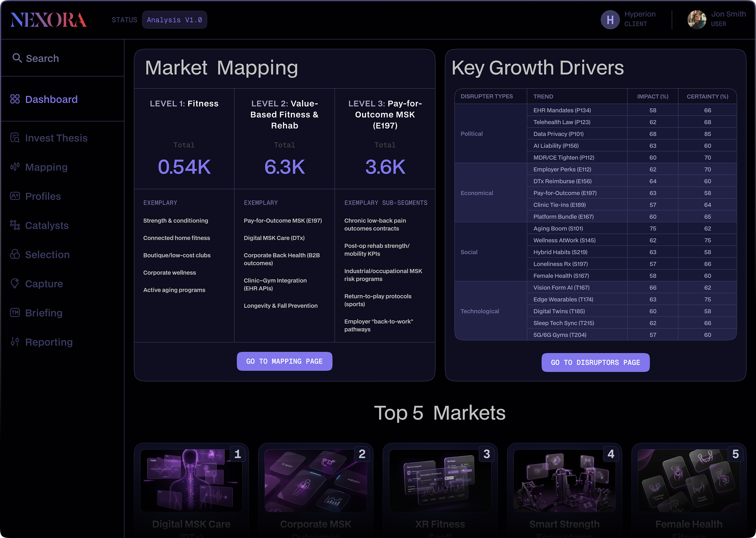Viewport: 756px width, 538px height.
Task: Click the Selection circles icon
Action: tap(15, 254)
